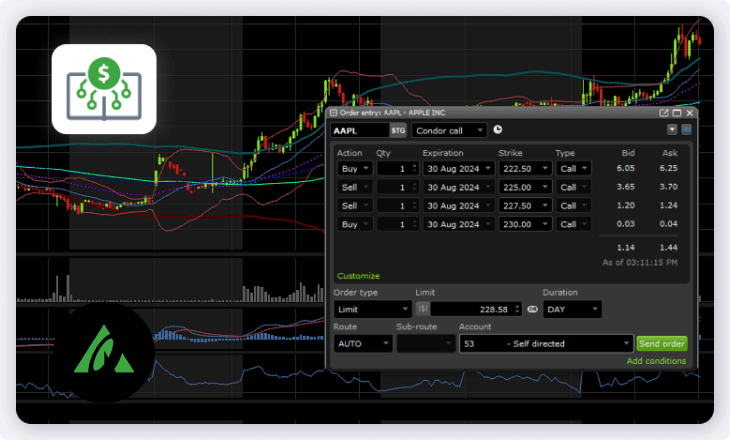Click the Qty stepper on the 222.50 leg
Screen dimensions: 730x440
[x=414, y=169]
